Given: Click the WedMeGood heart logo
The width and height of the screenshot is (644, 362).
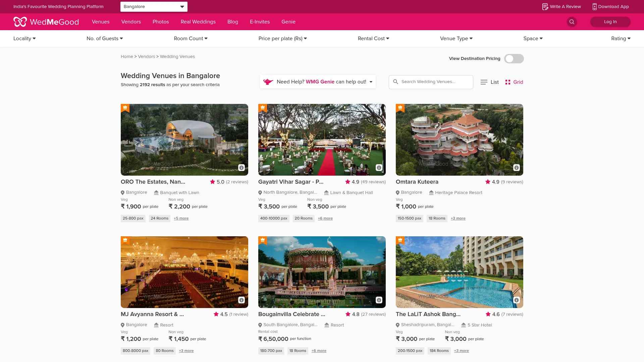Looking at the screenshot, I should [x=20, y=21].
